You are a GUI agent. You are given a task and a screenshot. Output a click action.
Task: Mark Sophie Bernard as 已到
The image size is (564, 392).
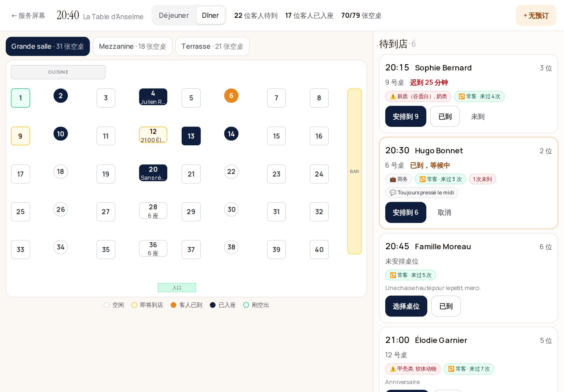[445, 117]
